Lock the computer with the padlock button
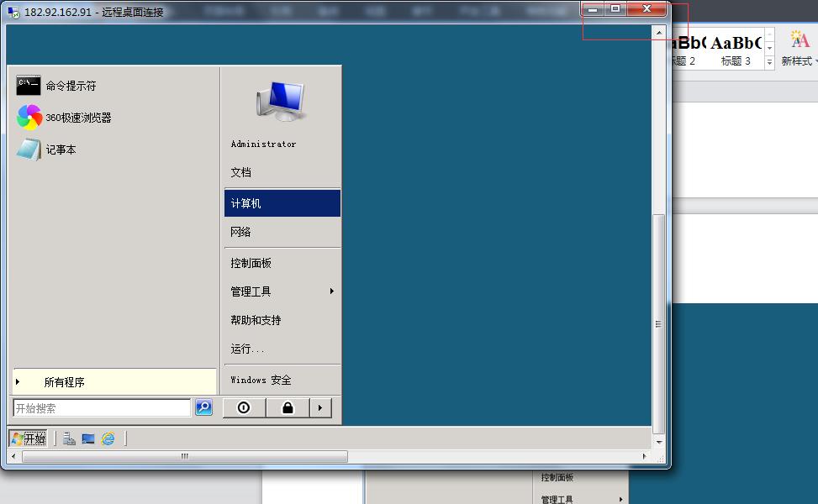Screen dimensions: 818x504 (288, 407)
